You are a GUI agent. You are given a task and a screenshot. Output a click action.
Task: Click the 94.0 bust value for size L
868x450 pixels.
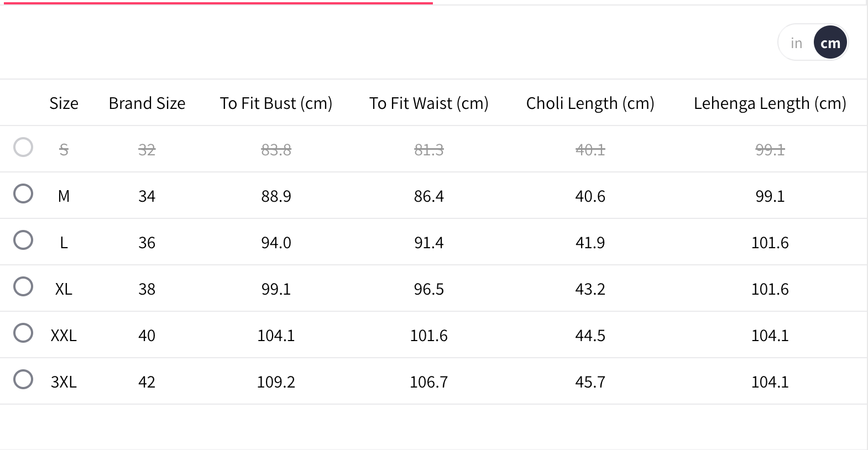[x=276, y=243]
